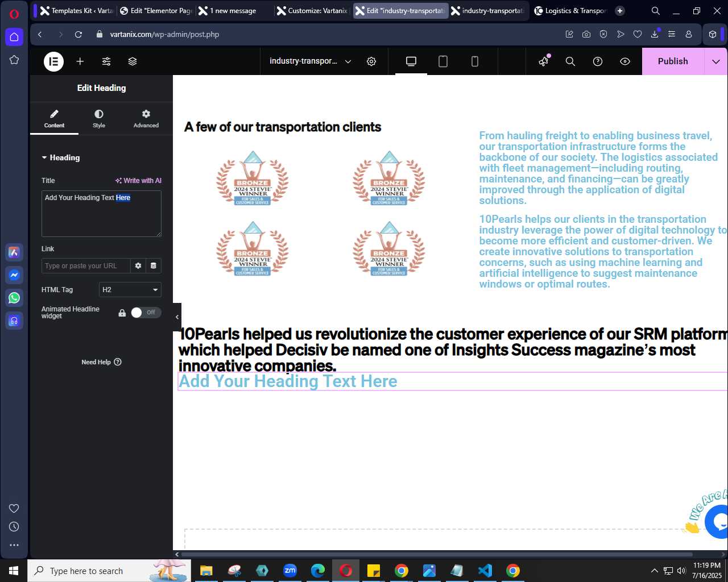Image resolution: width=728 pixels, height=582 pixels.
Task: Open the Structure layers icon
Action: pyautogui.click(x=133, y=61)
